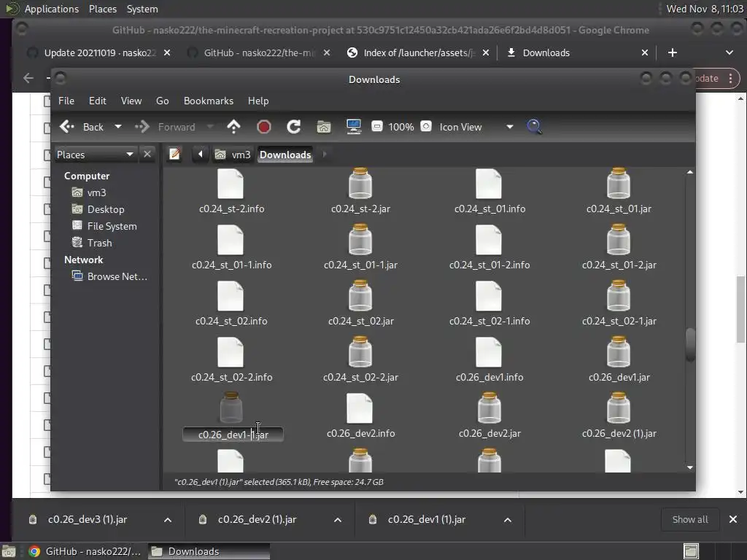This screenshot has width=747, height=560.
Task: Open Desktop in the Places sidebar
Action: click(x=105, y=209)
